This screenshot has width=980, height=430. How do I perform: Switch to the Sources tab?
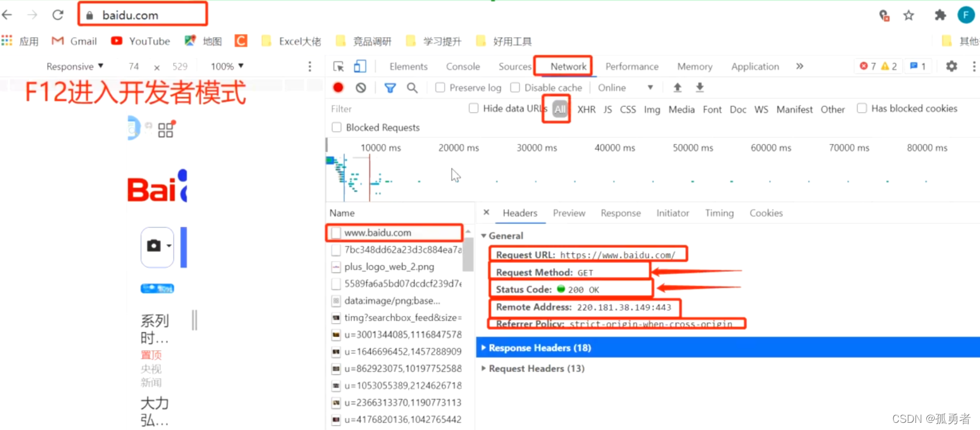point(514,66)
